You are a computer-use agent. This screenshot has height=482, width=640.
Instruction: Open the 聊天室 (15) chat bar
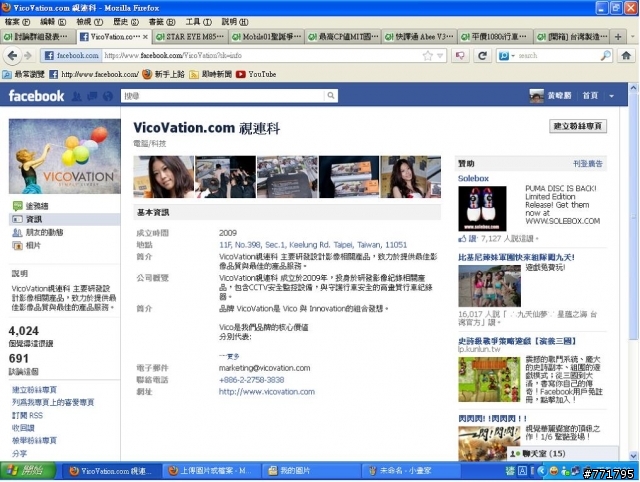click(562, 453)
